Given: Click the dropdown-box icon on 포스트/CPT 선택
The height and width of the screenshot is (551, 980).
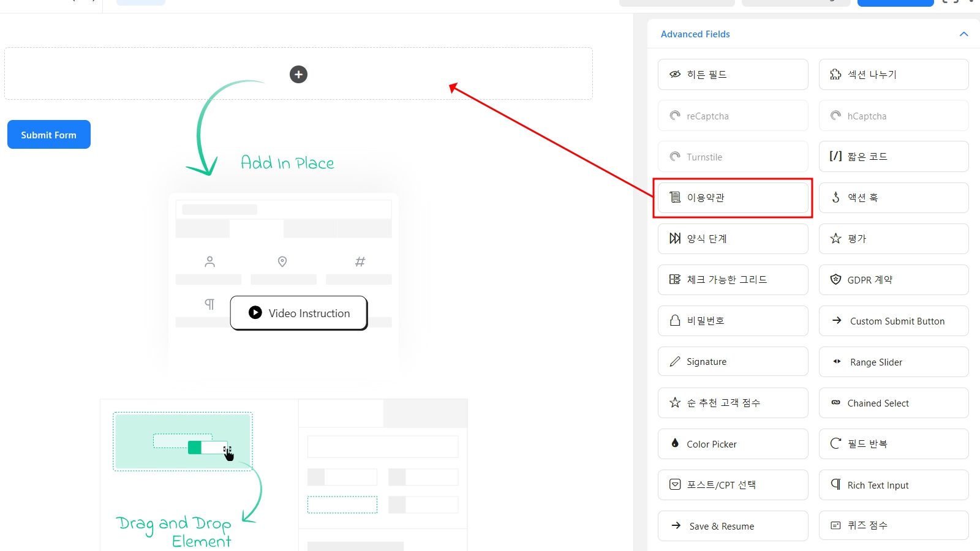Looking at the screenshot, I should click(675, 484).
